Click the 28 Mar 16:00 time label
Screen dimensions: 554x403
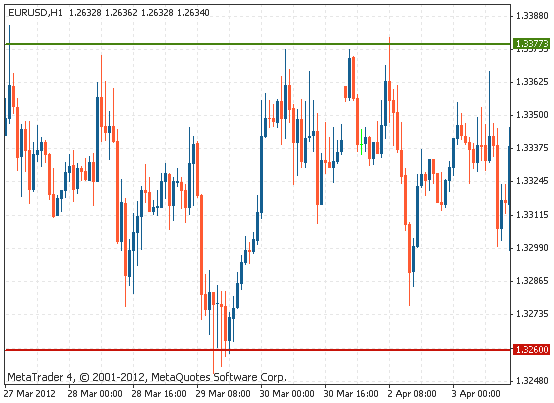tap(159, 393)
